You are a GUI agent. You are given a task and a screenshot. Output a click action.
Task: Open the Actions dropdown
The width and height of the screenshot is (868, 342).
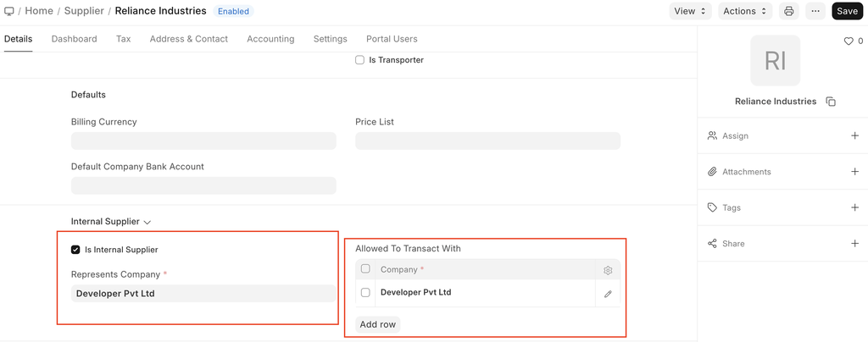745,11
